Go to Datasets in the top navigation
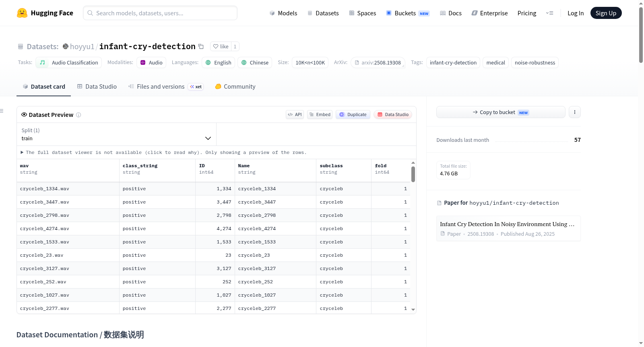Viewport: 644px width, 347px height. 323,13
